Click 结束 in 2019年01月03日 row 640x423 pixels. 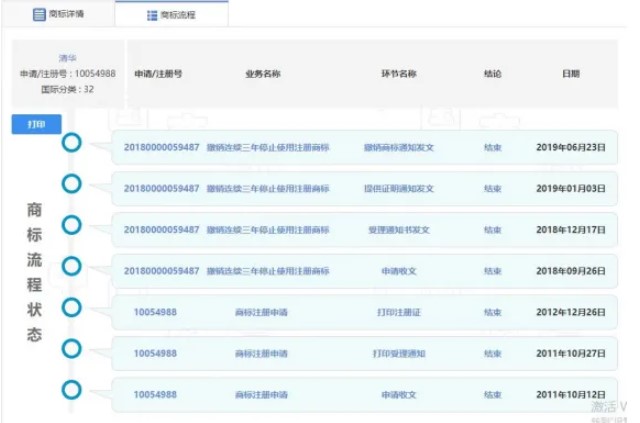(493, 189)
